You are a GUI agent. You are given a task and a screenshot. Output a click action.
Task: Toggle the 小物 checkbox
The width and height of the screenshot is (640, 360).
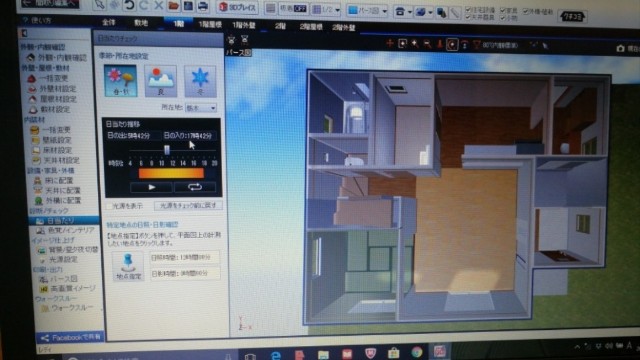click(503, 18)
